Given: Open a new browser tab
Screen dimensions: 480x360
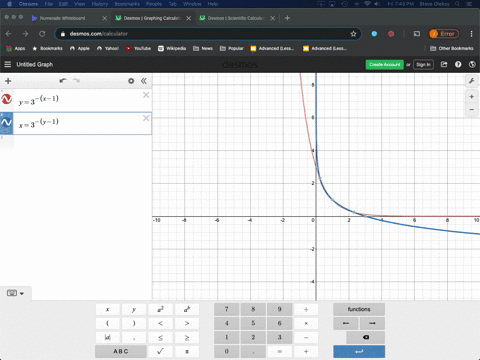Looking at the screenshot, I should 287,18.
